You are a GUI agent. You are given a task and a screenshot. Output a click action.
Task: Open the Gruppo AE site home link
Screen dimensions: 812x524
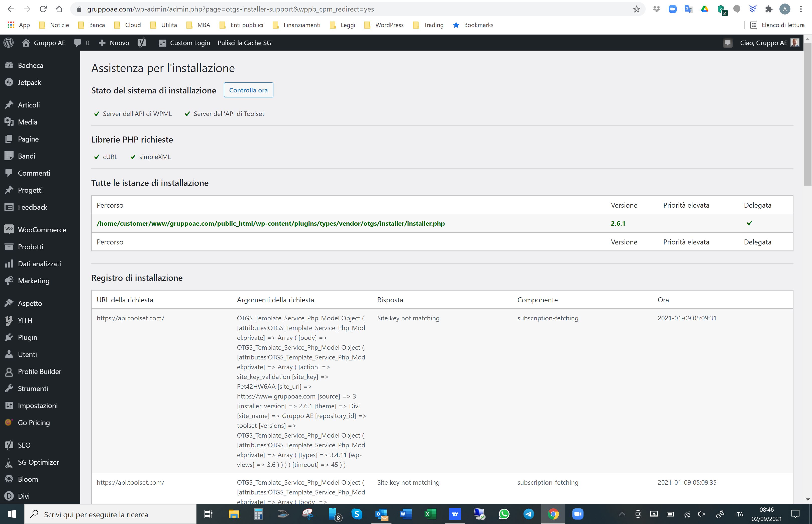coord(44,43)
